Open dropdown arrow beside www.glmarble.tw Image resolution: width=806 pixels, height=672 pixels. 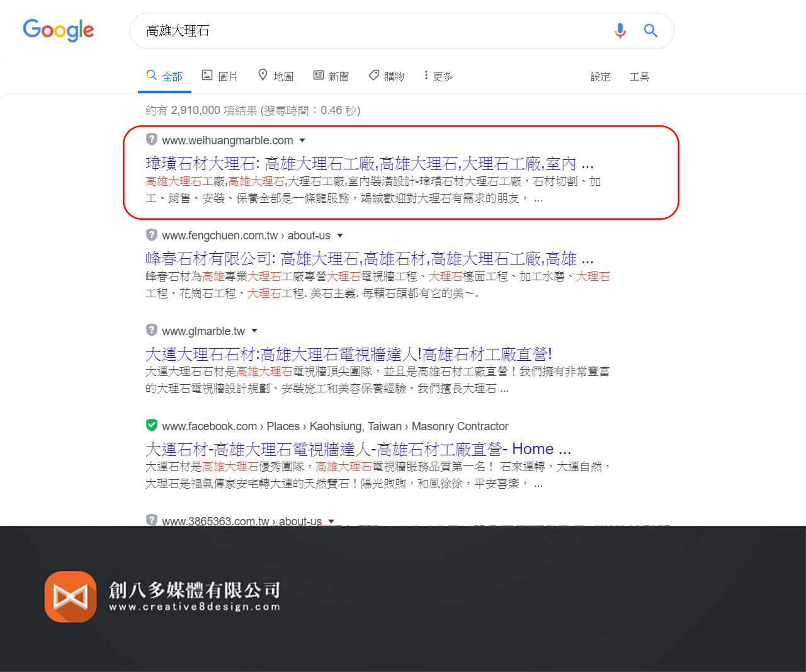point(254,331)
